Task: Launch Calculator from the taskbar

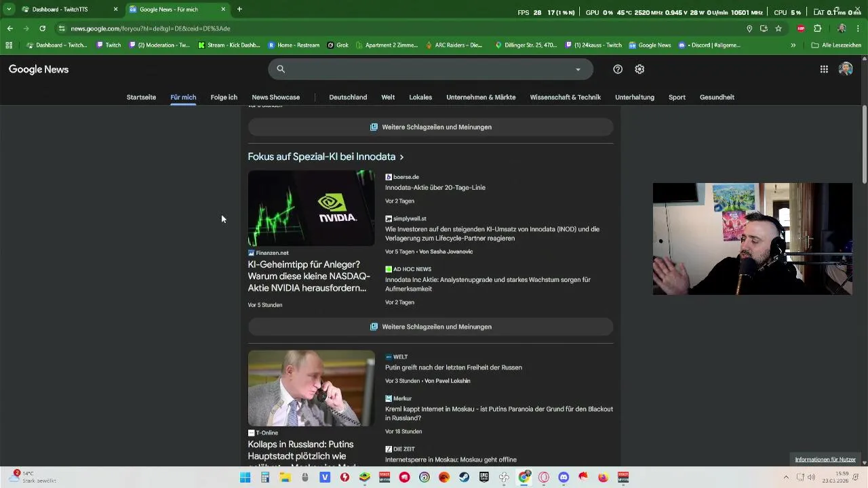Action: click(x=265, y=477)
